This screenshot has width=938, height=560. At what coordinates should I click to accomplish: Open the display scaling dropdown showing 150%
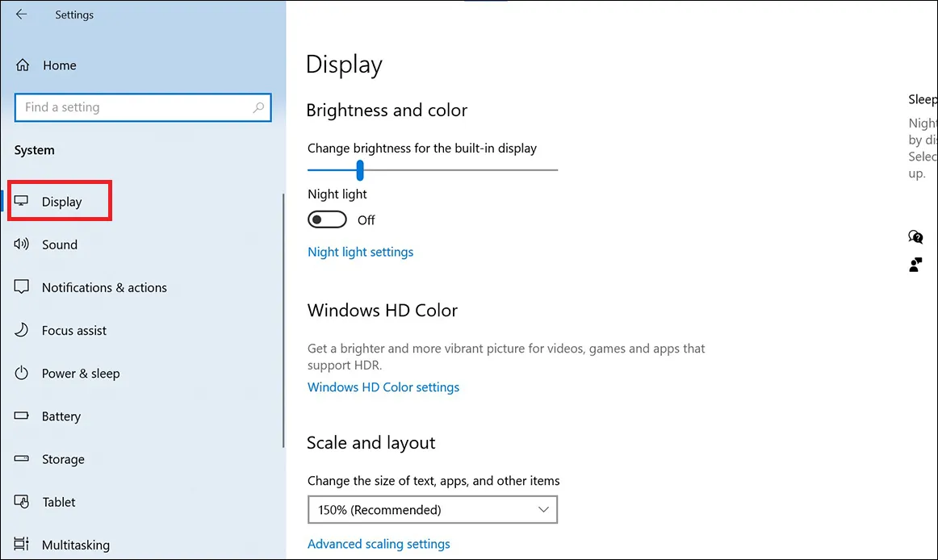[x=432, y=509]
